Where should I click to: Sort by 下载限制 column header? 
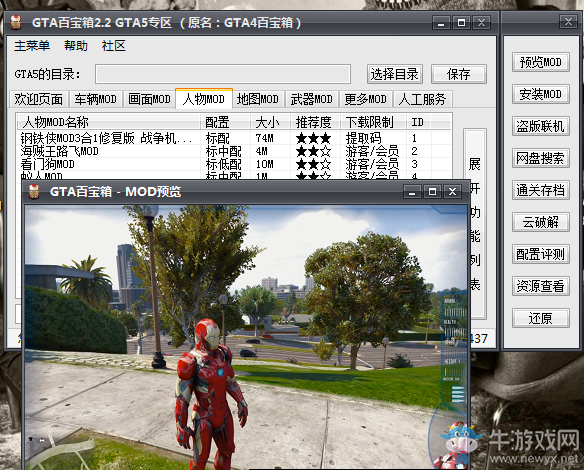click(373, 122)
